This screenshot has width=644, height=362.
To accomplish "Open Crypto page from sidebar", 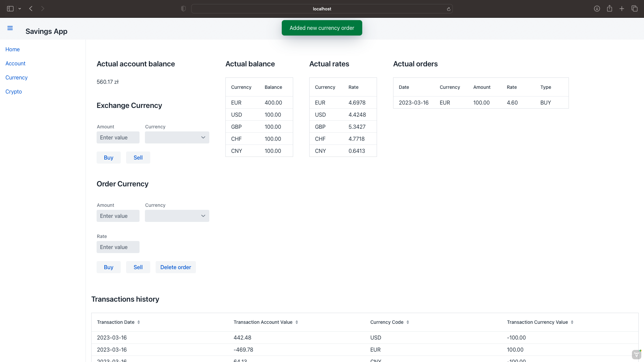I will 13,92.
